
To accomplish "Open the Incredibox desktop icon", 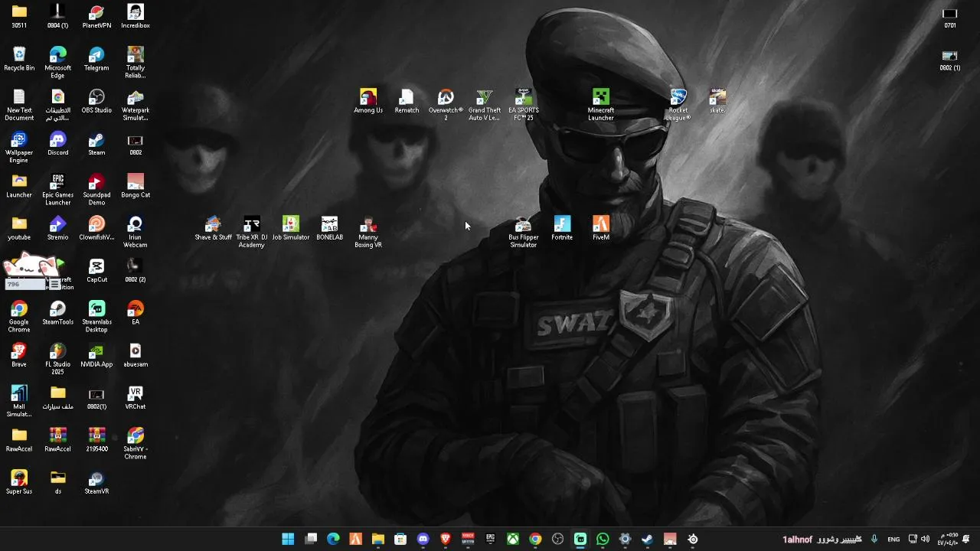I will 136,16.
